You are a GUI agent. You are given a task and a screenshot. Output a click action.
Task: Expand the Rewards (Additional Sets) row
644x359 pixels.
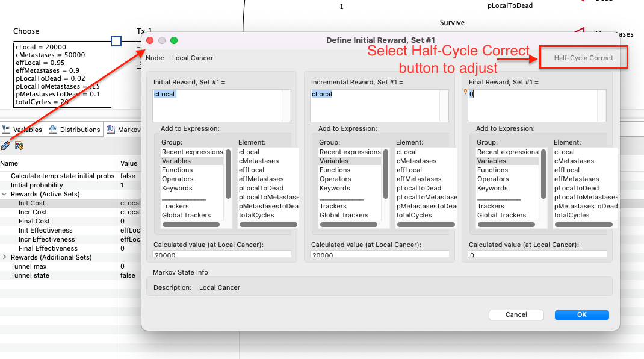point(5,257)
